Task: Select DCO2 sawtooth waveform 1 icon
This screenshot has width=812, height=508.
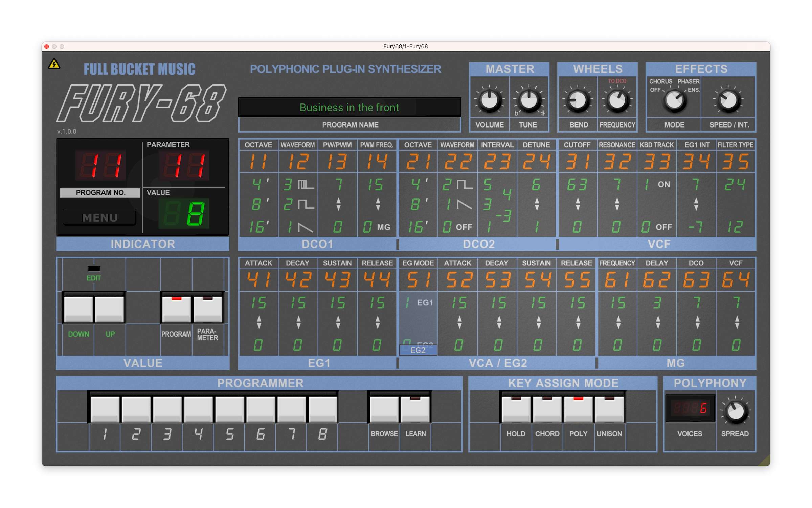Action: point(464,205)
